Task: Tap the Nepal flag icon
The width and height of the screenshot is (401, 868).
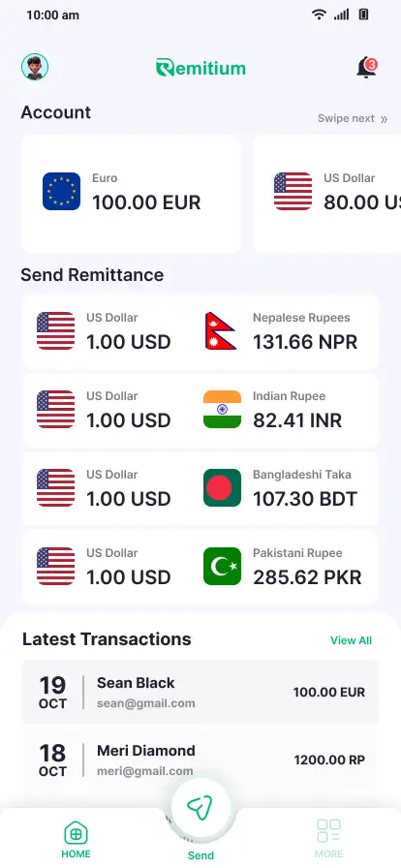Action: tap(221, 331)
